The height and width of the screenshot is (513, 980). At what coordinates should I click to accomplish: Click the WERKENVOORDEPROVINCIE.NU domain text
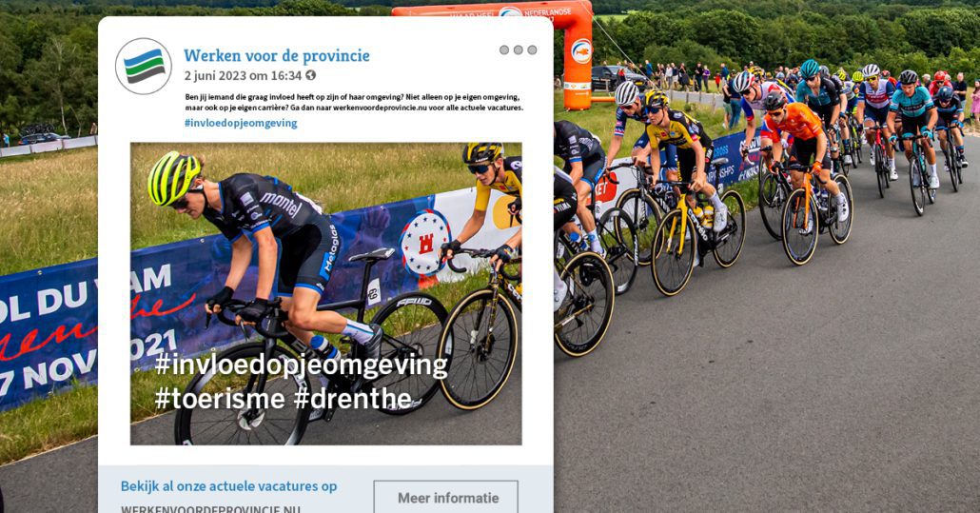[210, 508]
